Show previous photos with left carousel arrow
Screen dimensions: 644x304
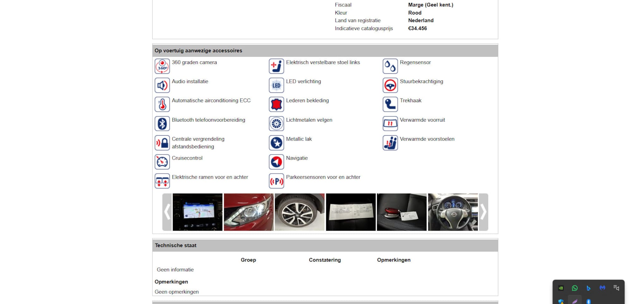167,212
